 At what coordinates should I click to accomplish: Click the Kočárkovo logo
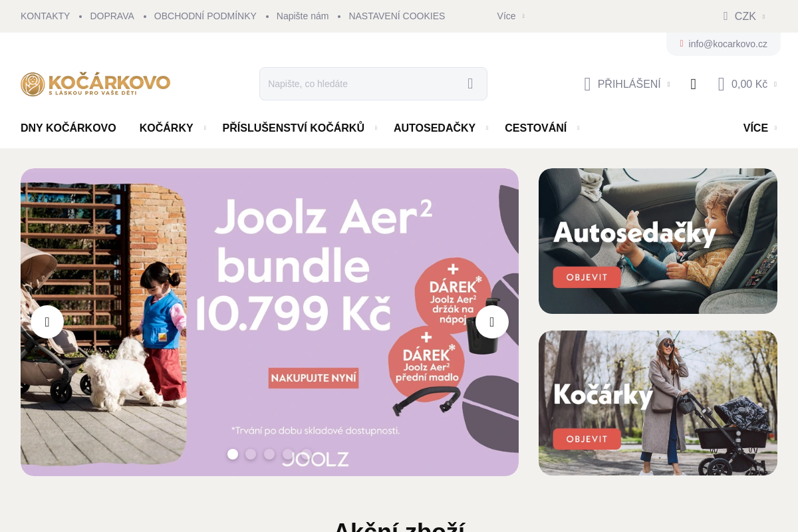95,84
